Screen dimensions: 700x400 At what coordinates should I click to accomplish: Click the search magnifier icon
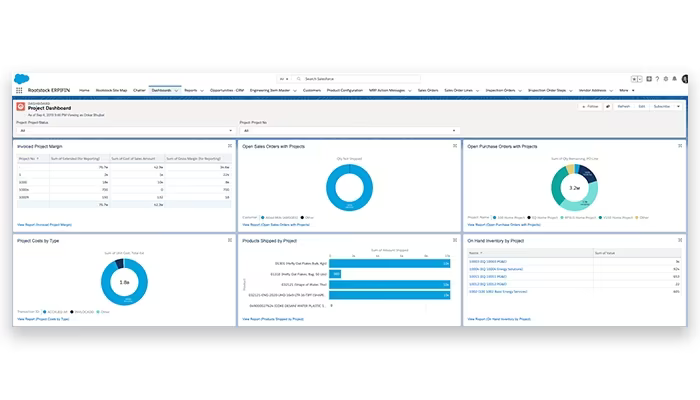(x=299, y=79)
